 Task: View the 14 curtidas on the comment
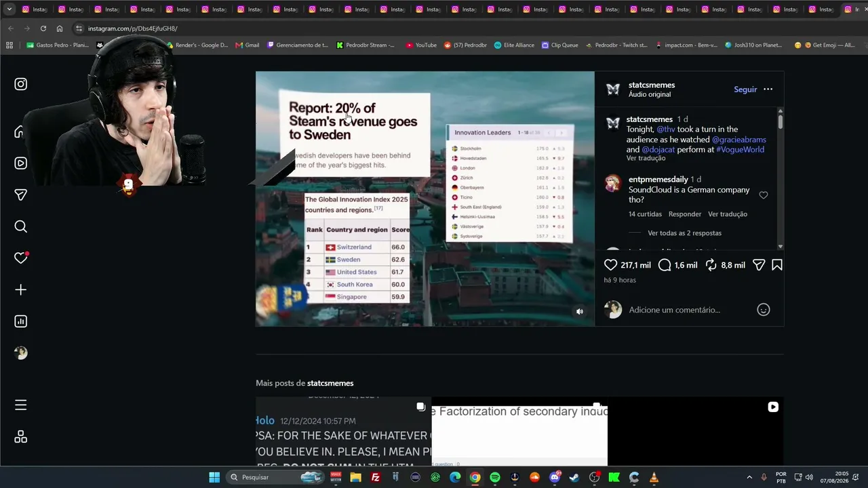tap(645, 214)
